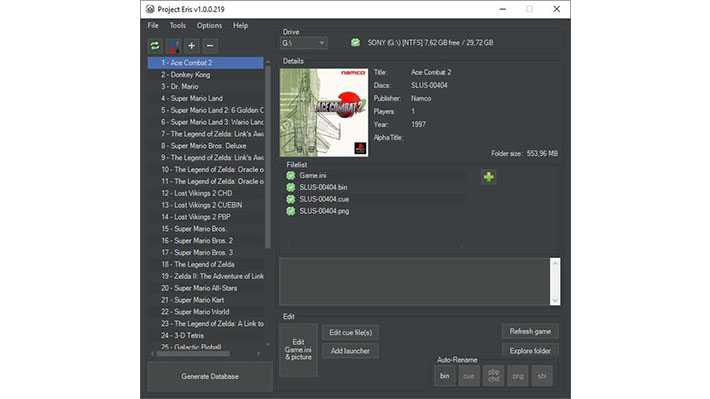Select 12 - Lost Vikings 2 CHD

(x=206, y=193)
